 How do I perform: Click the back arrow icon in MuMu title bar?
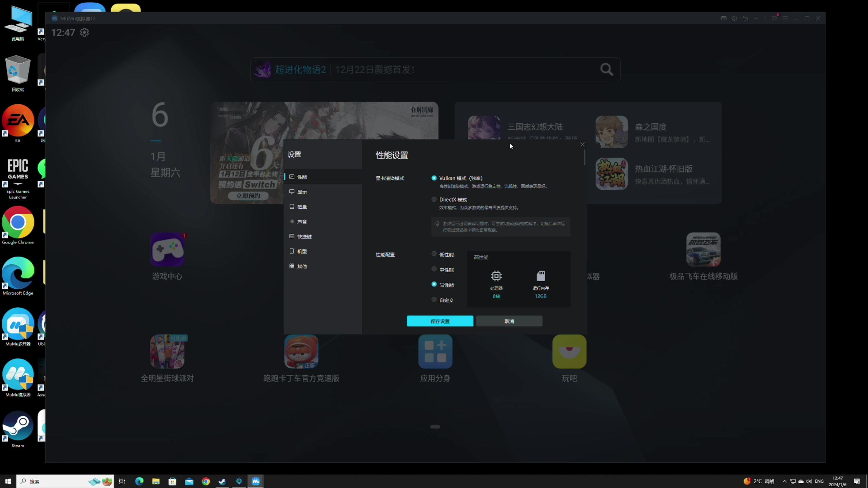click(745, 18)
